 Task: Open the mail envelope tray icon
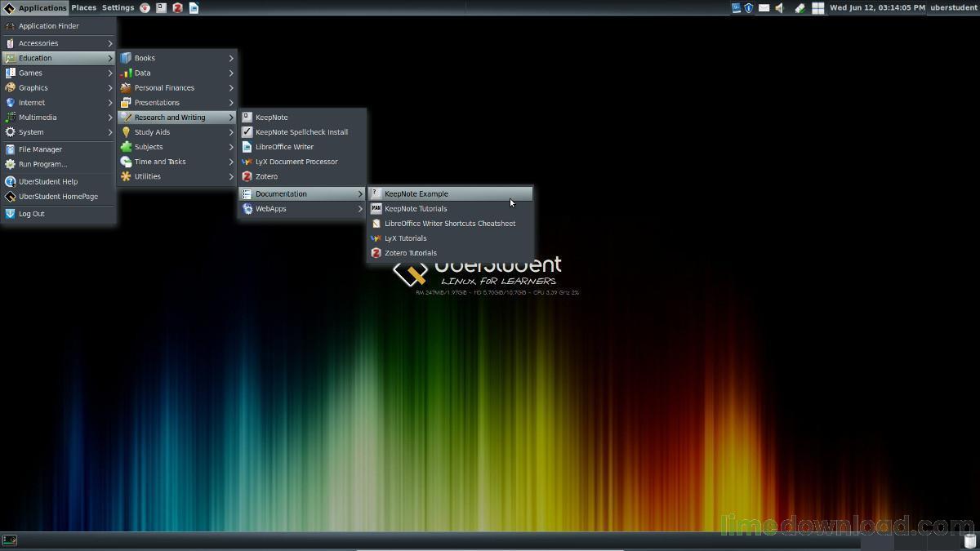tap(764, 8)
